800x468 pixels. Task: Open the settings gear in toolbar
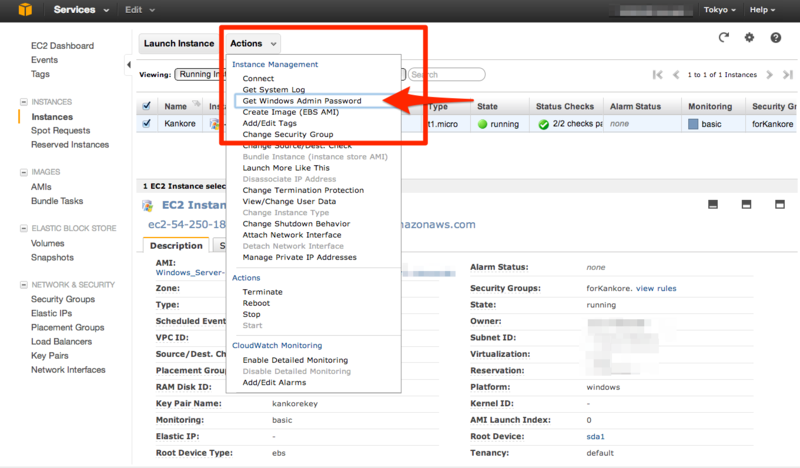(x=749, y=37)
